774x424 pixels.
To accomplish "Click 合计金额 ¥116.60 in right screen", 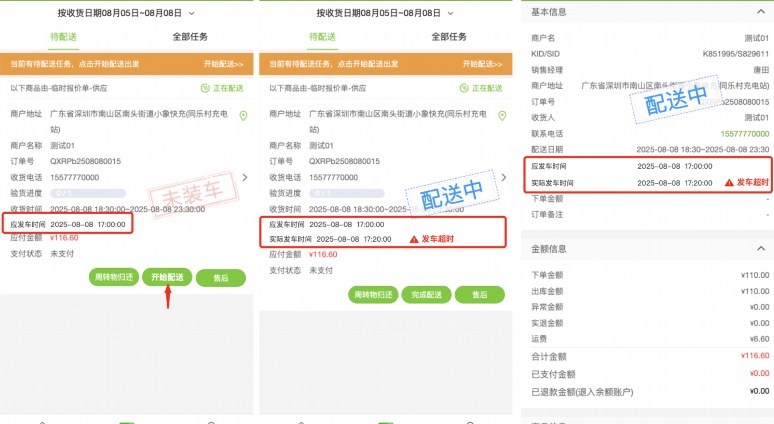I will (x=755, y=356).
